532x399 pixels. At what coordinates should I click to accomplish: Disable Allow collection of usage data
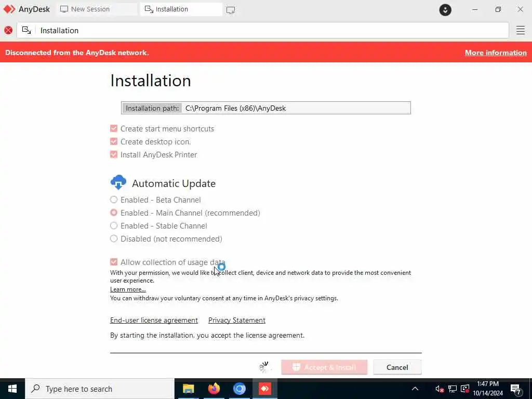[x=114, y=262]
